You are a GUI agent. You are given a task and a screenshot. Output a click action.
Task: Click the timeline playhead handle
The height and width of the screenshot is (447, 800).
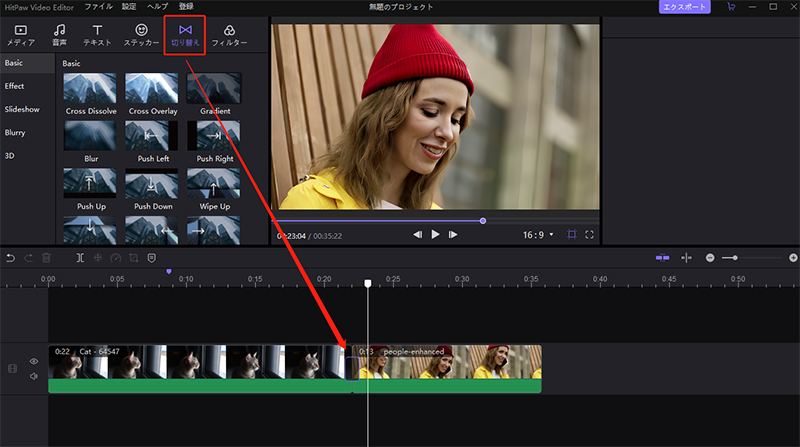click(367, 283)
